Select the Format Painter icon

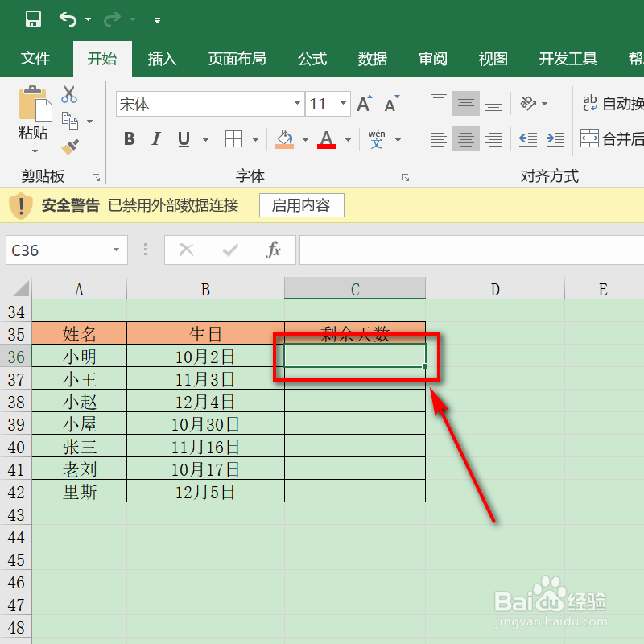click(x=70, y=148)
